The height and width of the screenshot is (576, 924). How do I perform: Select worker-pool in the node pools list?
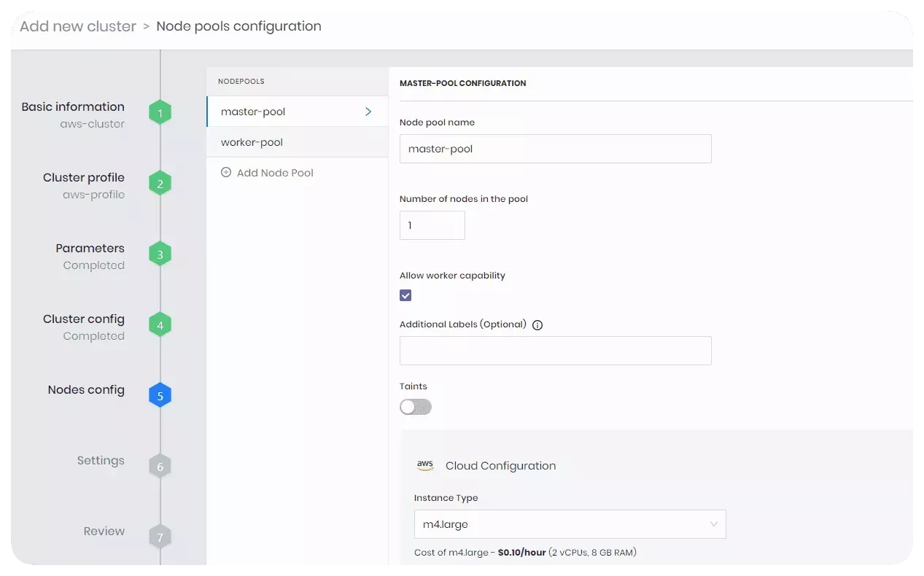coord(297,142)
